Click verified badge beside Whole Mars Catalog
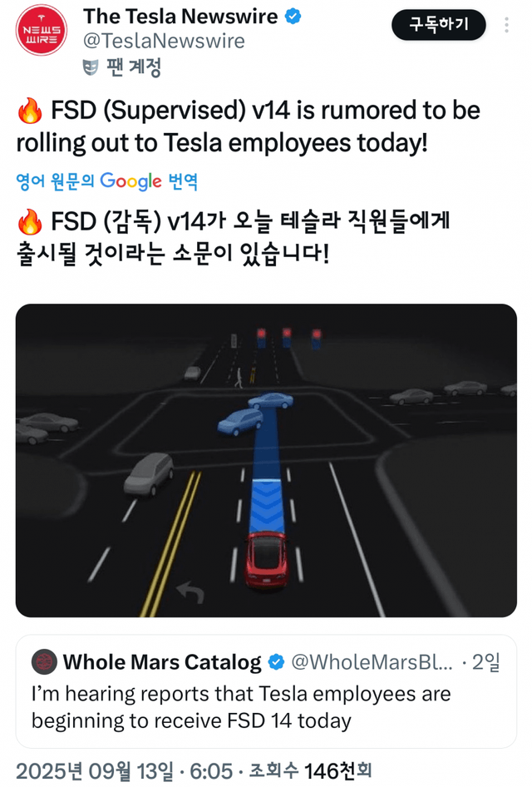Screen dimensions: 532x787 pos(275,663)
